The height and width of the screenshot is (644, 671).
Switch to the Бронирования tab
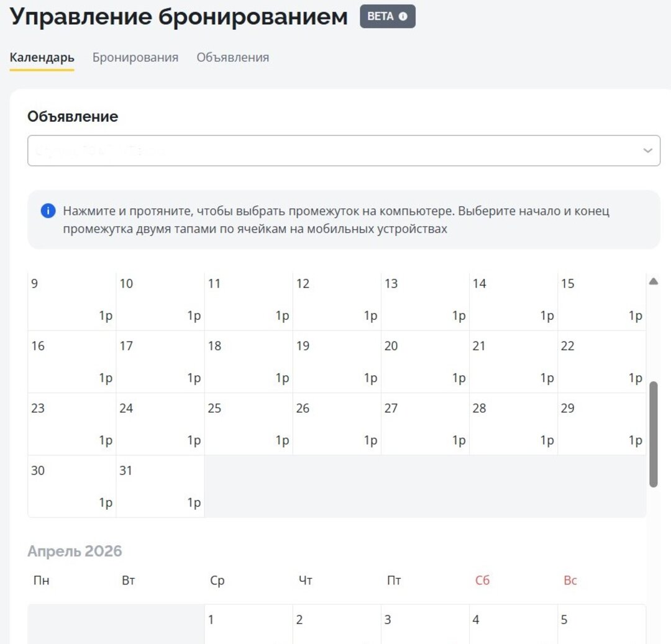(135, 58)
